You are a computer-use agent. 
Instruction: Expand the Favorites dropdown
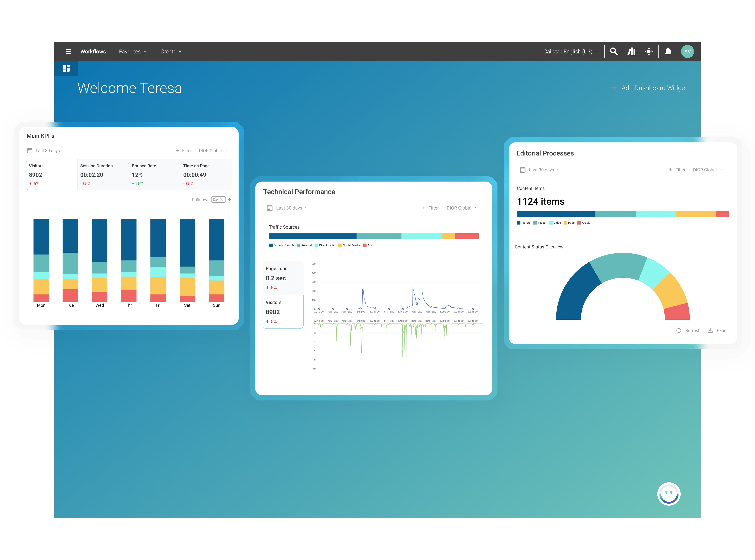point(132,52)
